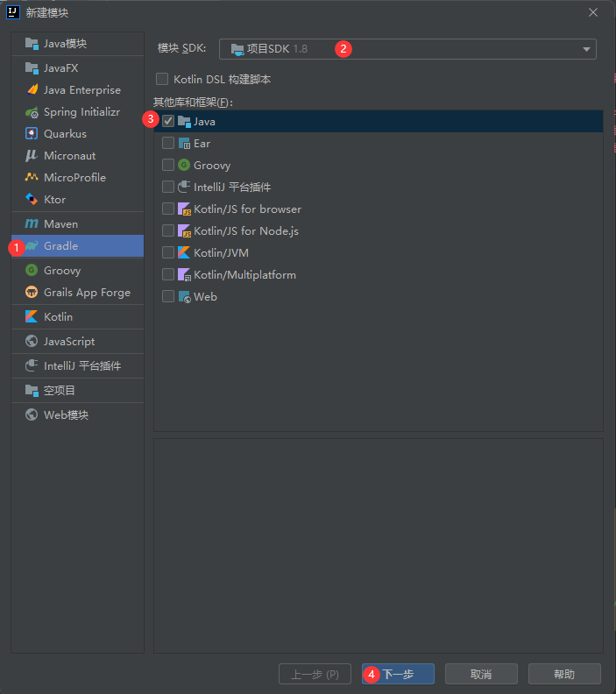
Task: Click the IntelliJ logo in title bar
Action: click(13, 12)
